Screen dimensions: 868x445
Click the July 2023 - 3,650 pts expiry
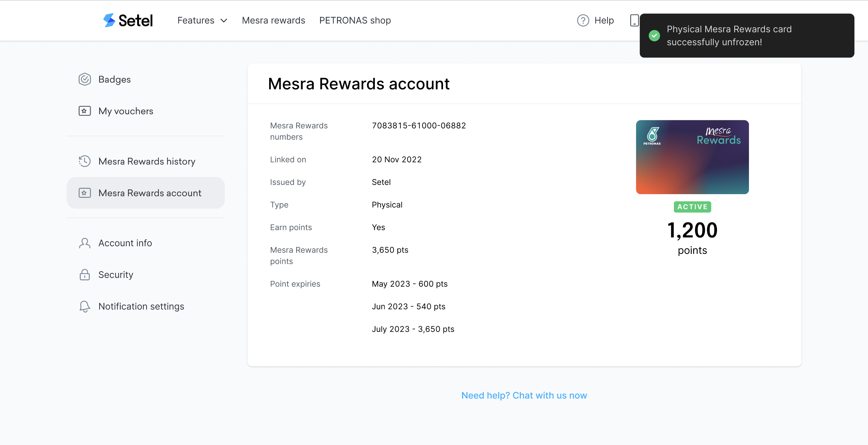point(413,329)
